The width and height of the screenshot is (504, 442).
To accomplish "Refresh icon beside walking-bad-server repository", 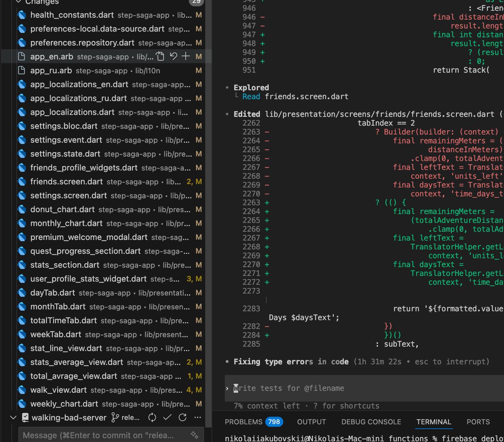I will click(182, 418).
